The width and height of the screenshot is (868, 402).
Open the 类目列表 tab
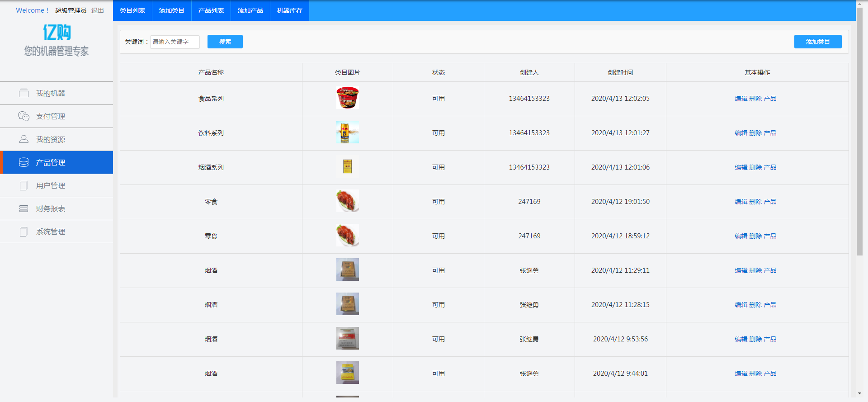tap(132, 10)
